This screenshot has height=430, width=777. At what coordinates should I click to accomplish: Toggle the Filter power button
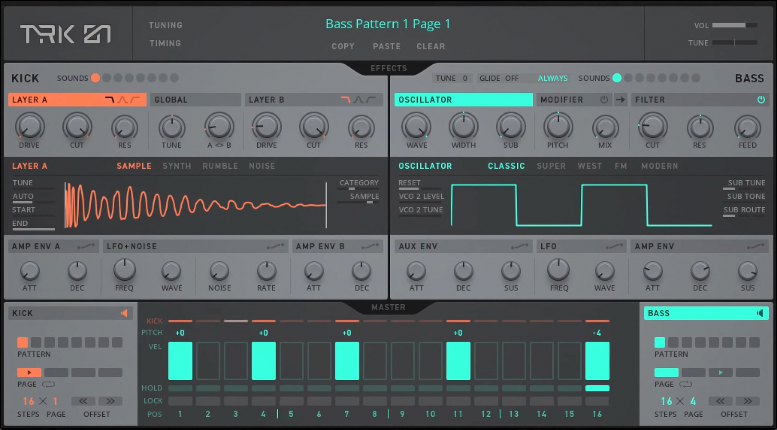(761, 100)
